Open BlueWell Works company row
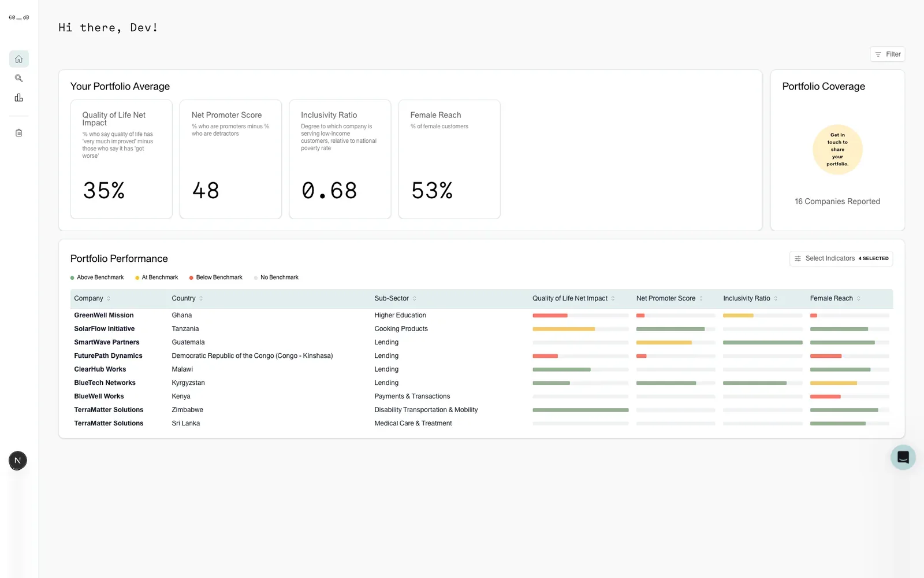 [x=482, y=397]
